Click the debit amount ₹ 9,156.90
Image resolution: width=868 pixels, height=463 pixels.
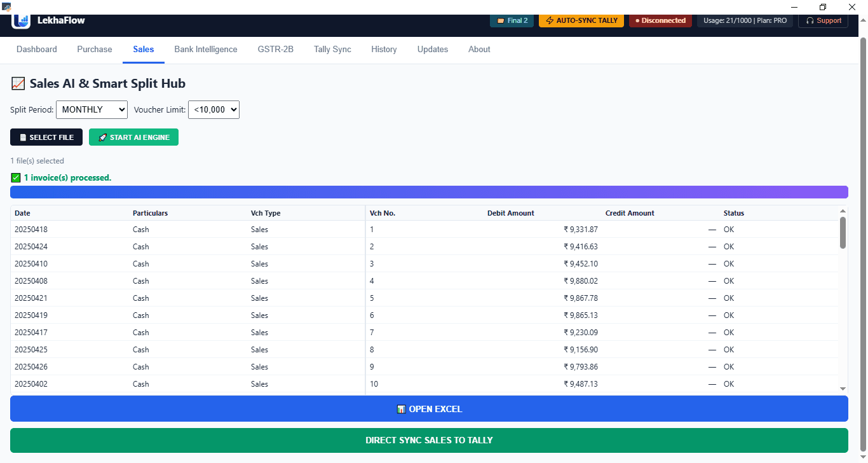pyautogui.click(x=581, y=350)
